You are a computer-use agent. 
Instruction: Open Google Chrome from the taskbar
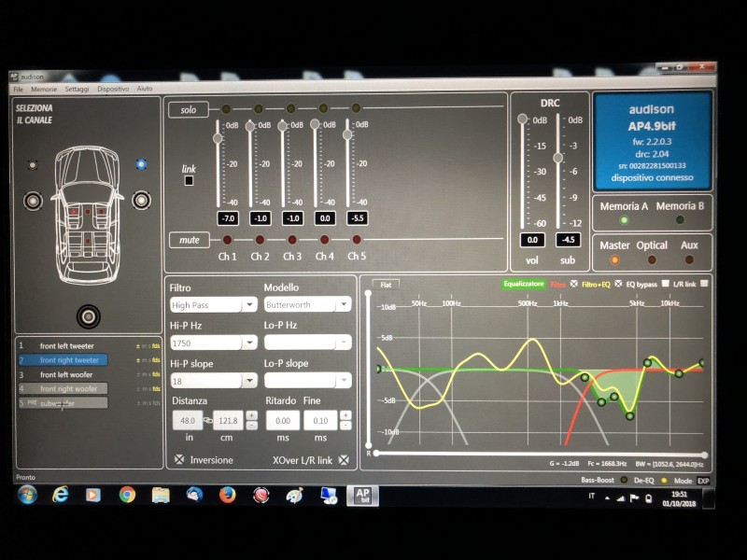pos(127,496)
